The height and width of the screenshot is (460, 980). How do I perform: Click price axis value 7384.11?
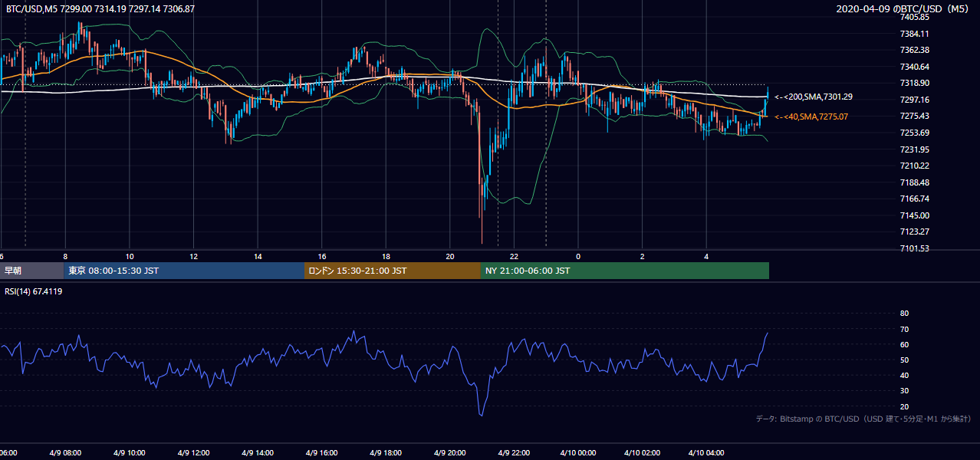click(x=915, y=34)
